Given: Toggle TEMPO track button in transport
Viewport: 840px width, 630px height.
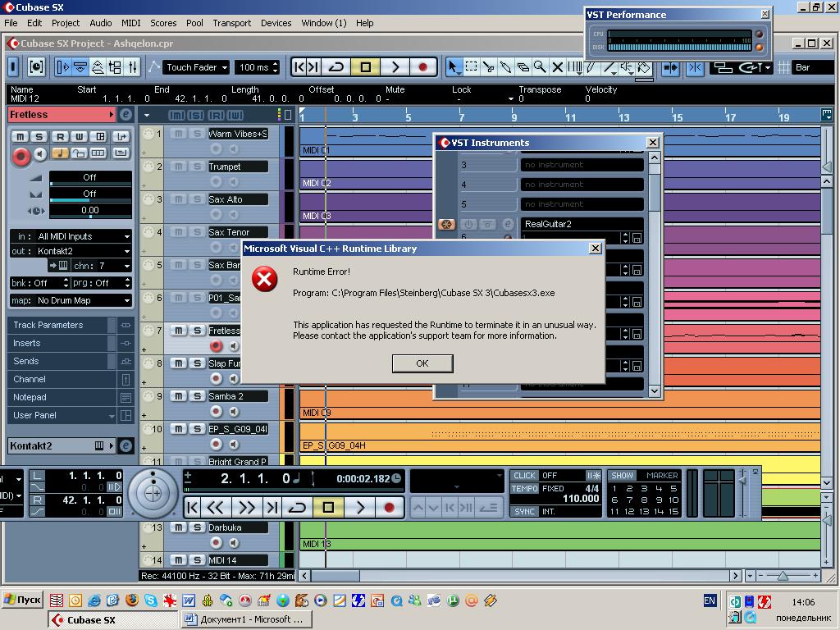Looking at the screenshot, I should [524, 489].
